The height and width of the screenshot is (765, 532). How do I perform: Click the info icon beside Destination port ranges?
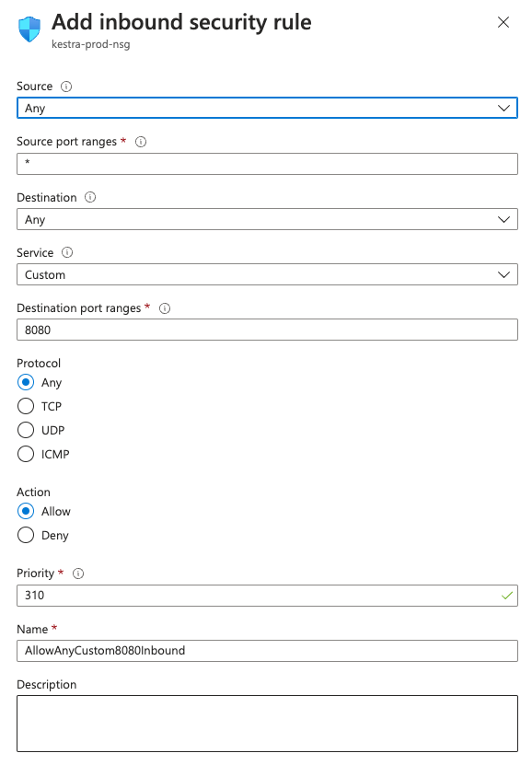(x=165, y=308)
